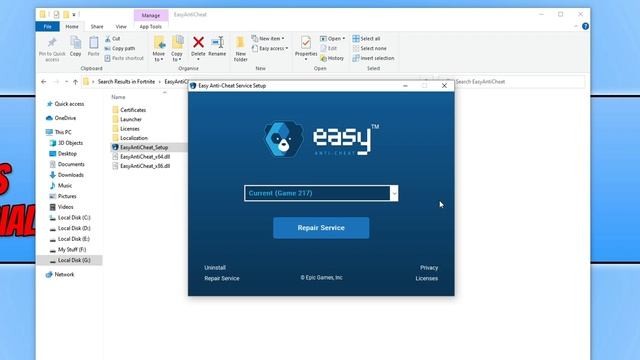Click the History ribbon item
640x360 pixels.
point(332,58)
